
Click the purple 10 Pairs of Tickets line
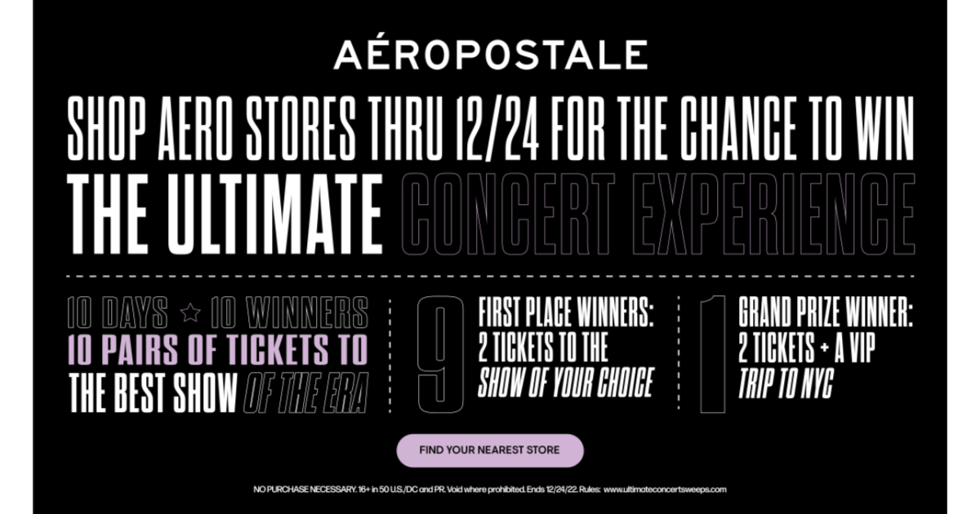(x=218, y=350)
